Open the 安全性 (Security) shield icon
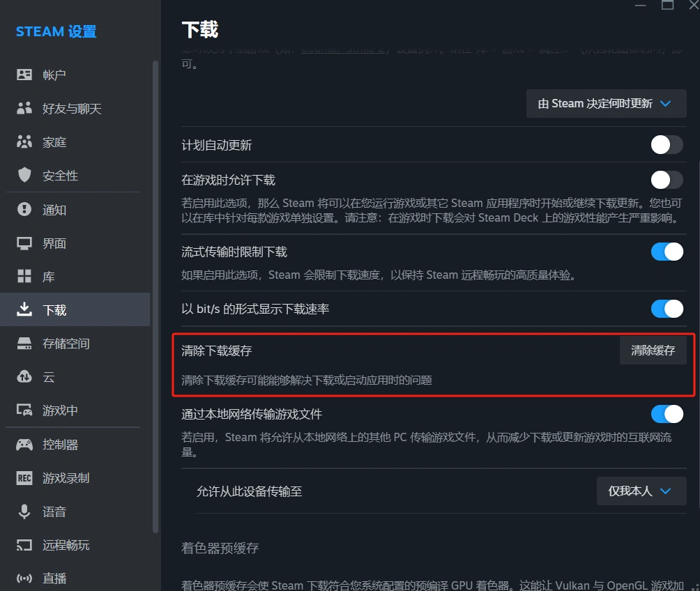 (x=23, y=176)
